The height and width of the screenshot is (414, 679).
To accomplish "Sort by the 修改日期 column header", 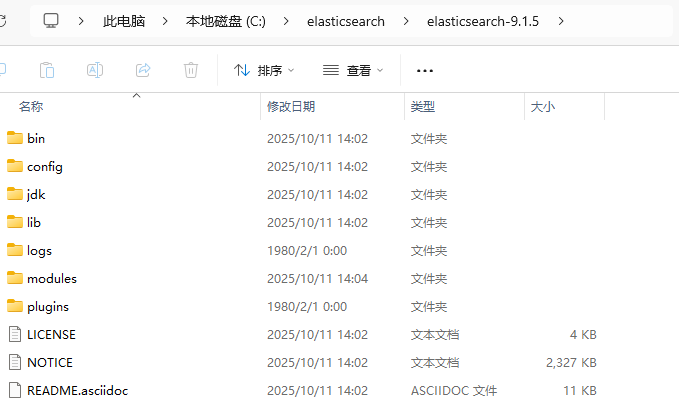I will click(291, 107).
